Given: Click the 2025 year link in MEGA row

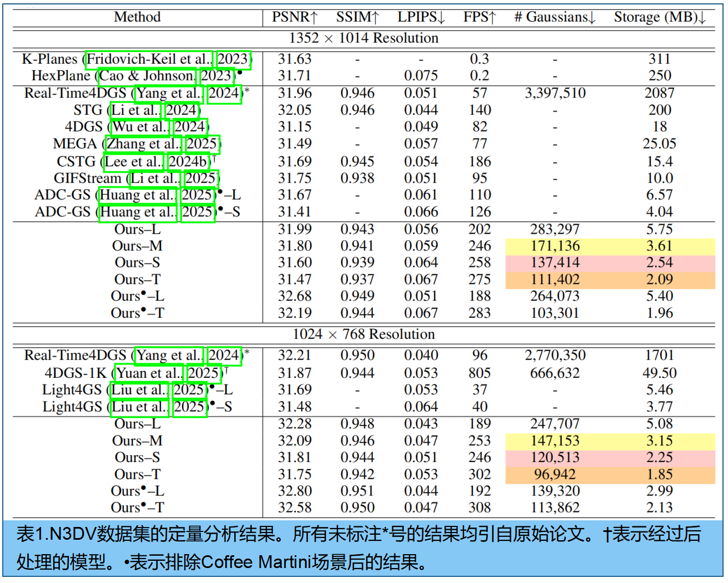Looking at the screenshot, I should (202, 144).
